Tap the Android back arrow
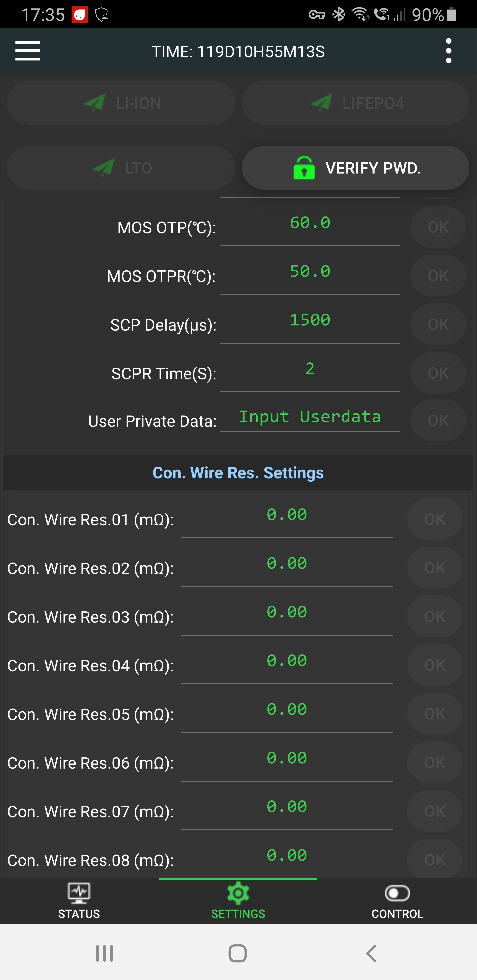 371,953
